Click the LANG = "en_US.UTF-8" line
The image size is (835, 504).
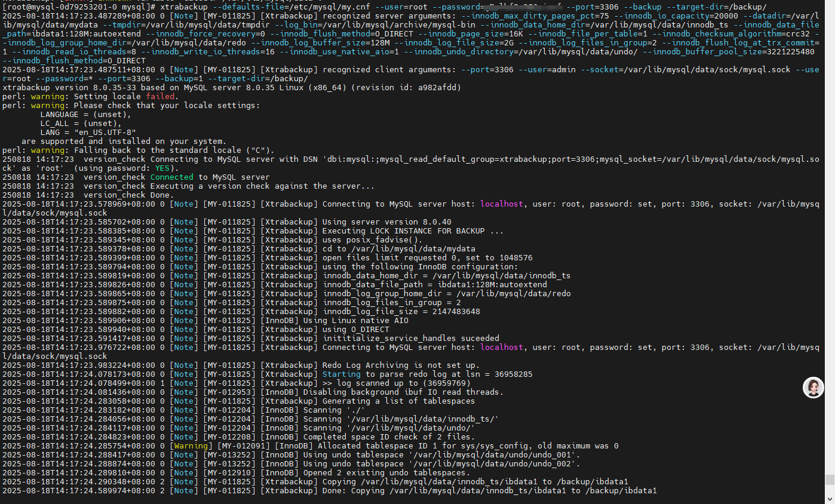(88, 133)
